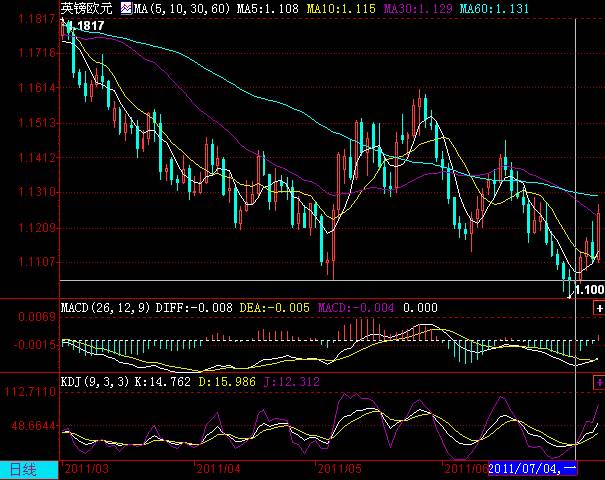Screen dimensions: 605x480
Task: Click the 2011/05 date axis marker
Action: tap(340, 469)
